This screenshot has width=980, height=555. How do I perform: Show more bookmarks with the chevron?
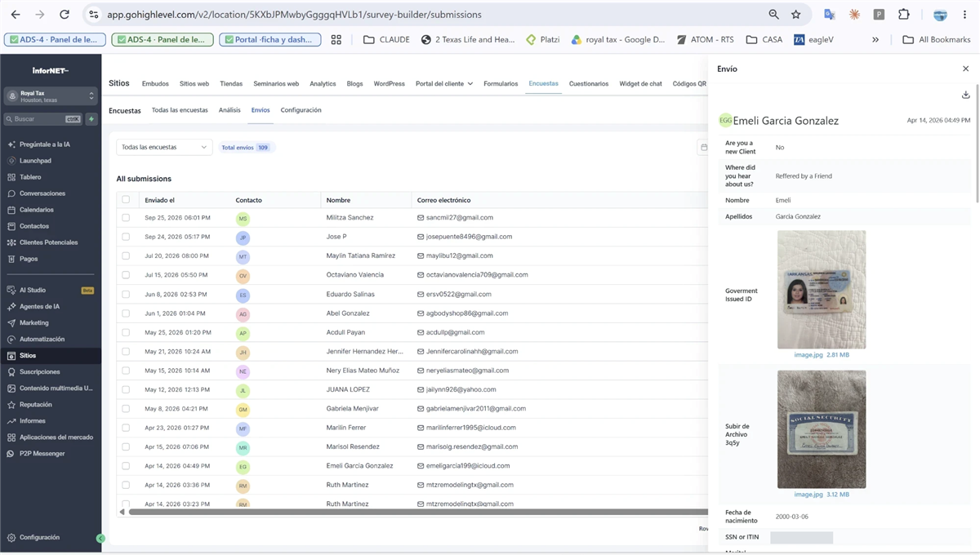click(x=875, y=39)
